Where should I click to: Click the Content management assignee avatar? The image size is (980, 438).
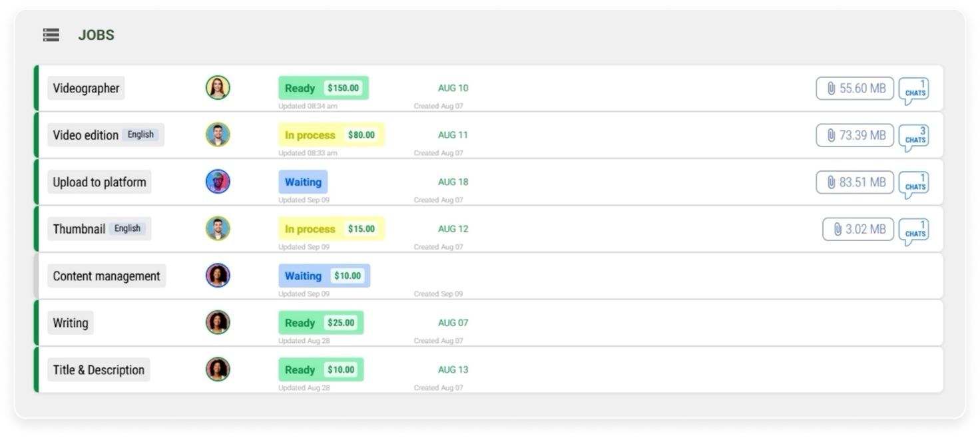(218, 276)
